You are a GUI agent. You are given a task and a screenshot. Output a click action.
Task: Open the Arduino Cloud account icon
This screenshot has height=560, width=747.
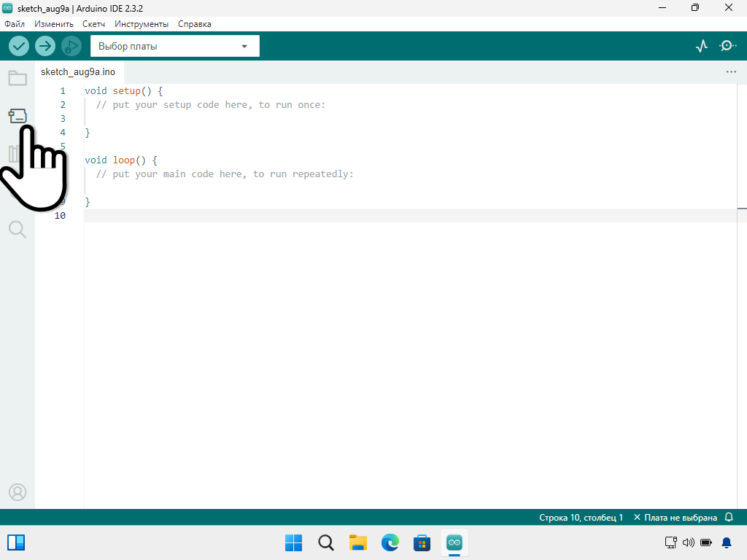coord(18,492)
